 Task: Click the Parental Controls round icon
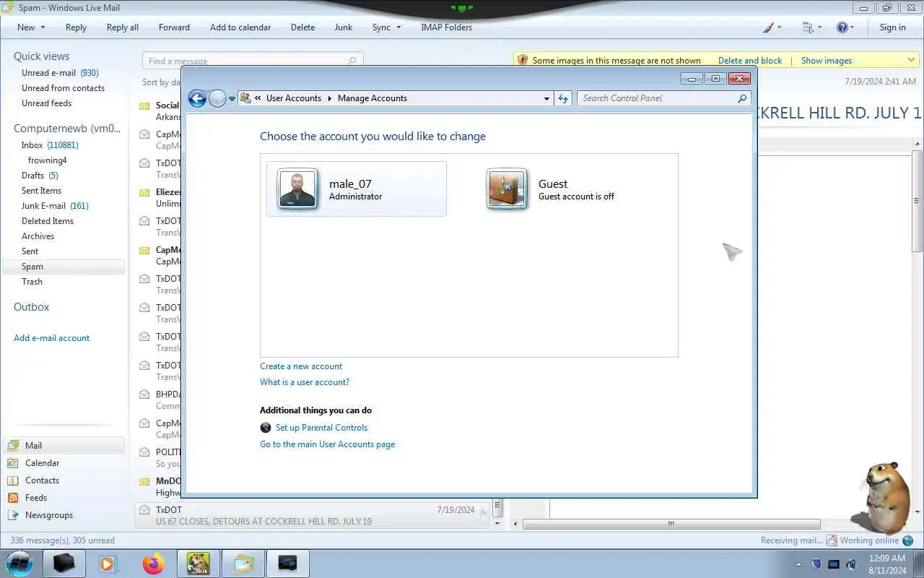tap(266, 428)
